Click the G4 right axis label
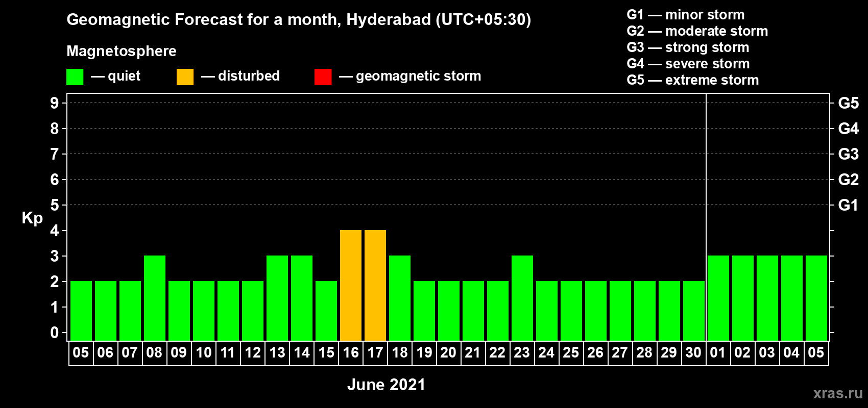The width and height of the screenshot is (868, 408). tap(849, 129)
